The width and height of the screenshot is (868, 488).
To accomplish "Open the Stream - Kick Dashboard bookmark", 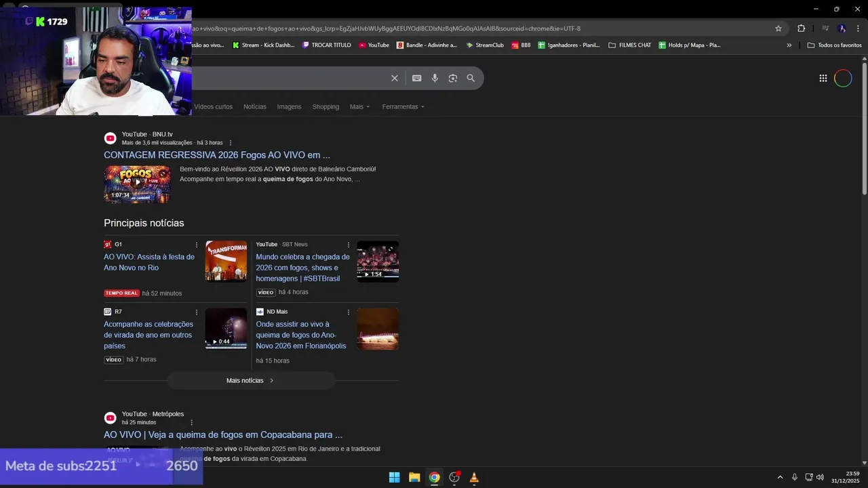I will click(x=263, y=45).
